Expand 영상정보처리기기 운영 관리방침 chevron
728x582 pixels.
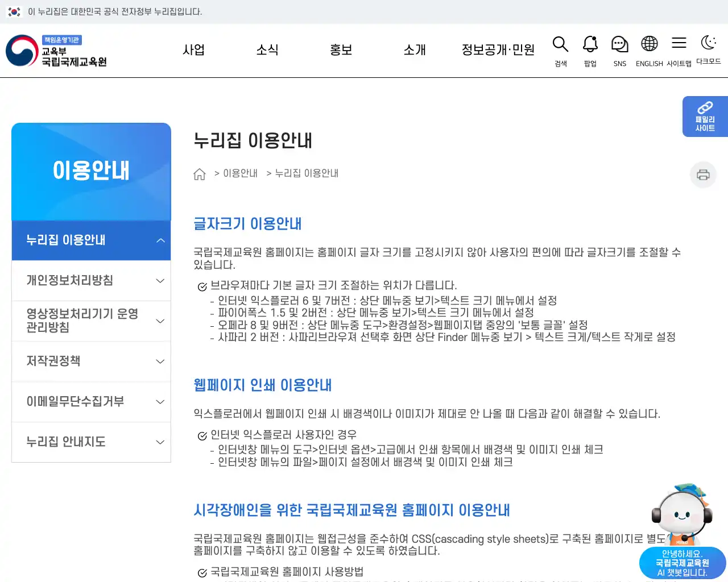pyautogui.click(x=160, y=321)
